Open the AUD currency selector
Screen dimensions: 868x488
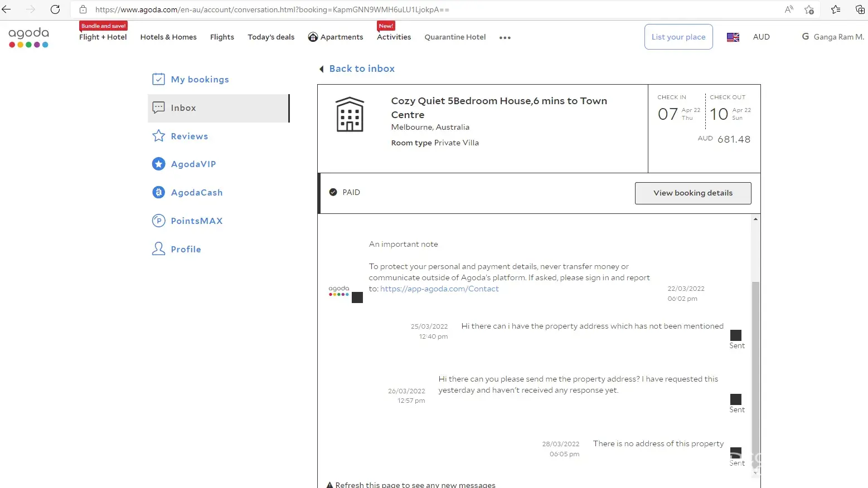pos(761,37)
